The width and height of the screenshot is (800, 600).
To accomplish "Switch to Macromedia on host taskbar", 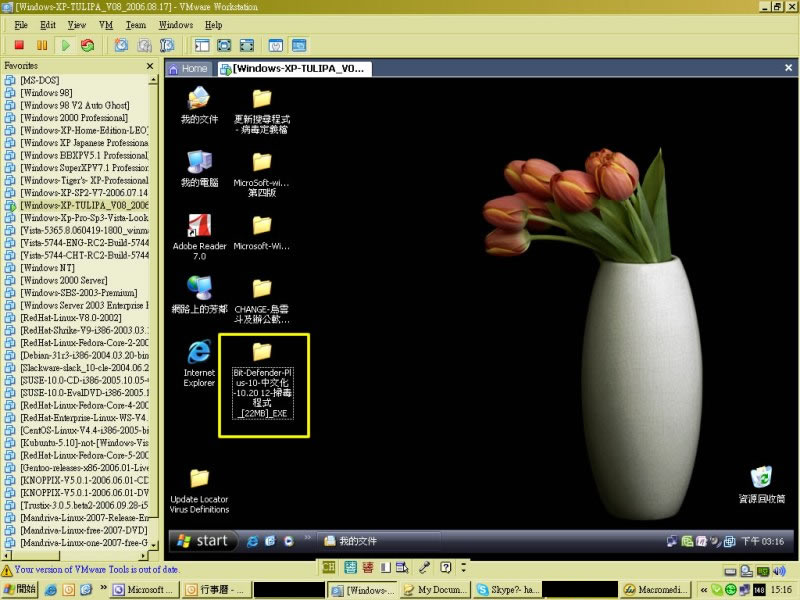I will point(656,590).
